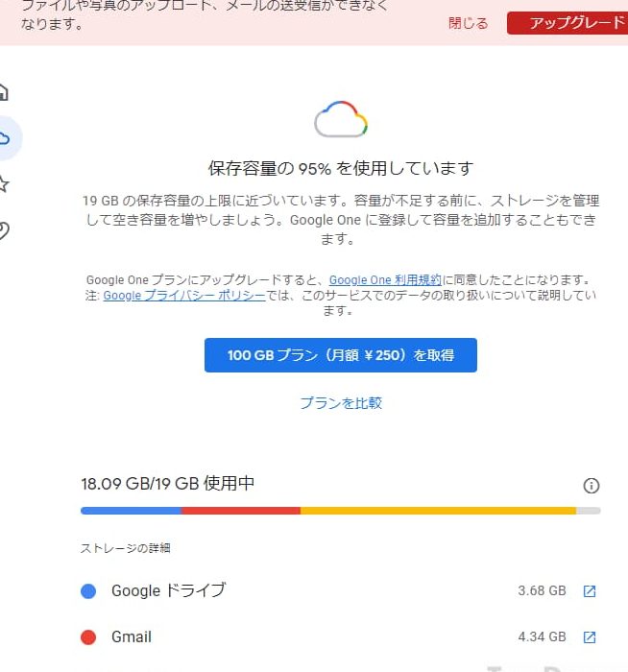Click the multicolor Google One cloud logo
The image size is (628, 672).
tap(341, 120)
